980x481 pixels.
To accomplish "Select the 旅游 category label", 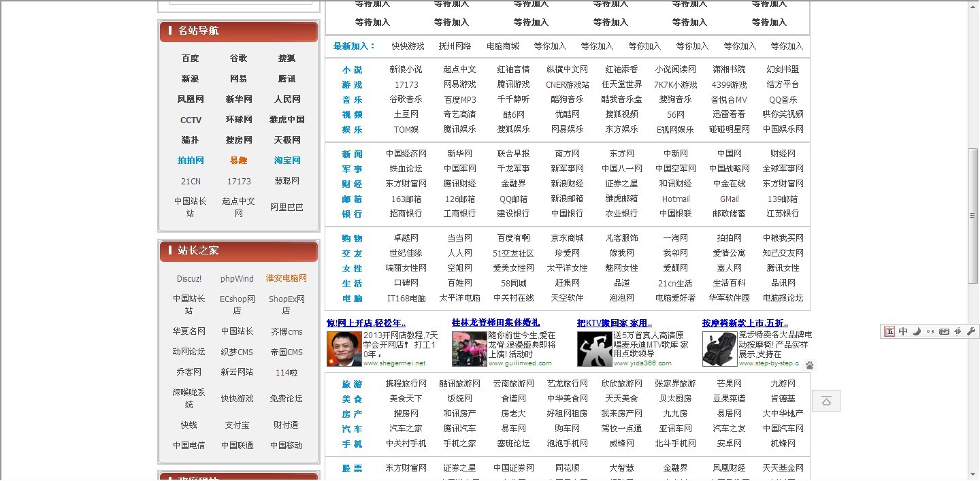I will [x=352, y=384].
